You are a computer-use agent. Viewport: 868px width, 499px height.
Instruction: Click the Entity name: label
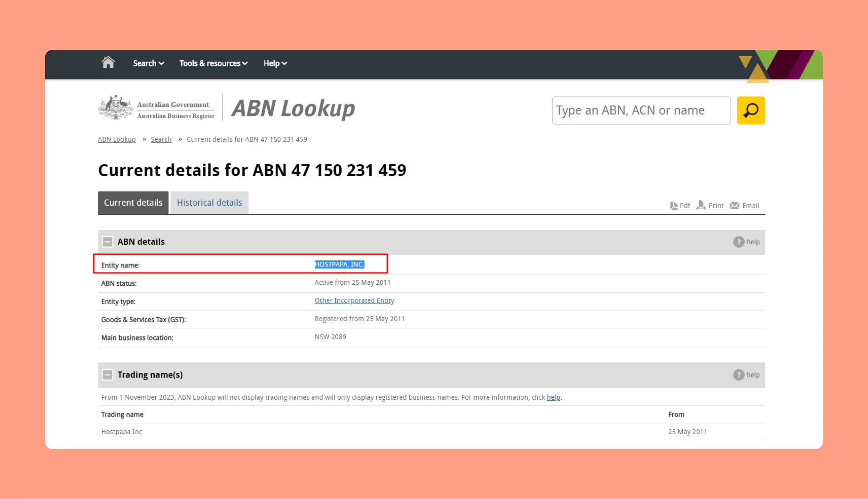coord(120,266)
